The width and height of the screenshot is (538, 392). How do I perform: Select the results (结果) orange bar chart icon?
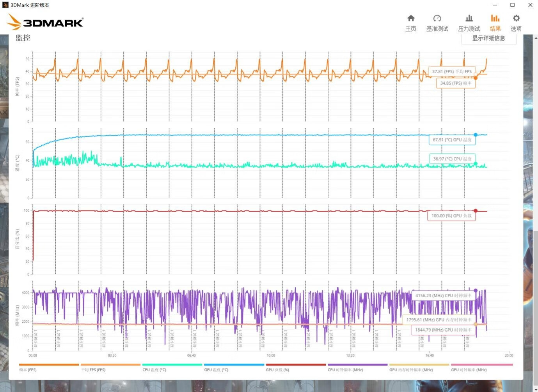tap(495, 18)
